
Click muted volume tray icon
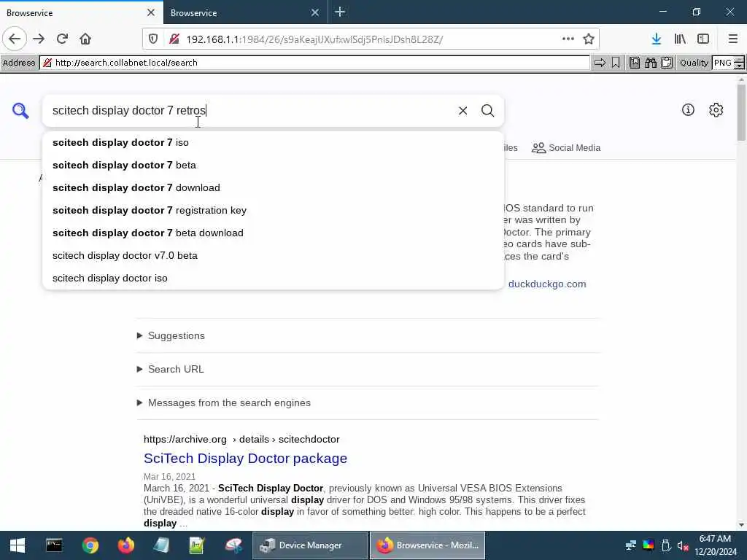(x=683, y=545)
